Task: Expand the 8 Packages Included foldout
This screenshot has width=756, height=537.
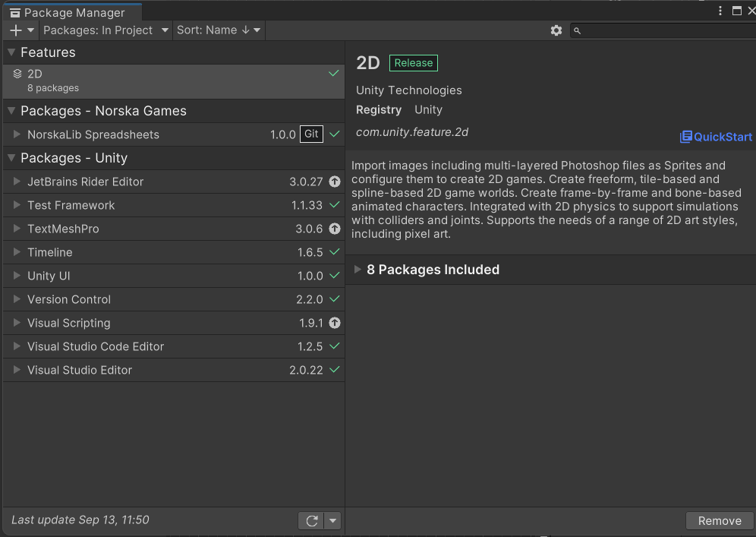Action: pyautogui.click(x=358, y=269)
